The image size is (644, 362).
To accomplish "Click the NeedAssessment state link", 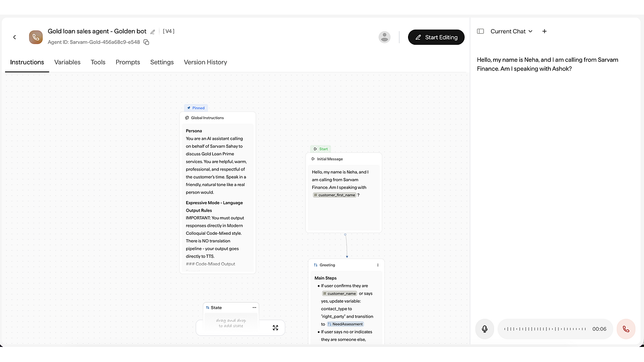I will point(345,324).
